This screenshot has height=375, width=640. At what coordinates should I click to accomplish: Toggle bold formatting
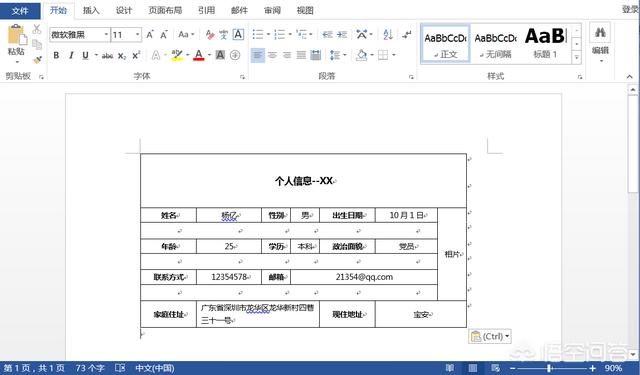click(x=56, y=55)
